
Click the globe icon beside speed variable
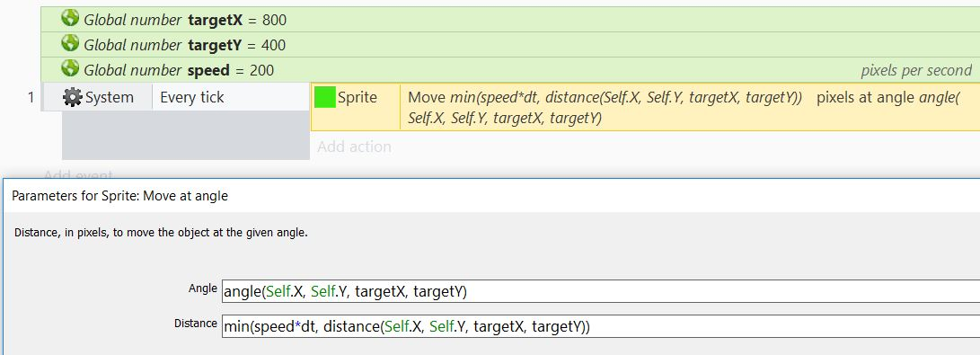70,68
